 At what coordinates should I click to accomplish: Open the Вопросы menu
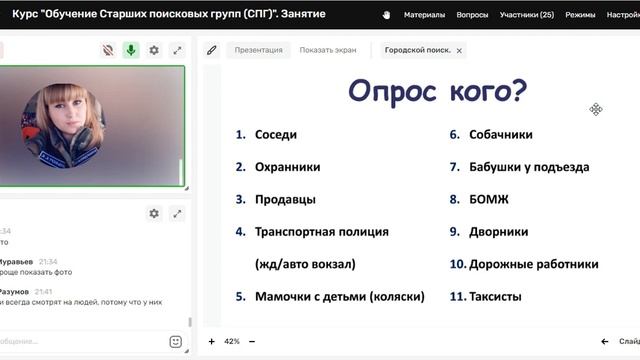[472, 15]
